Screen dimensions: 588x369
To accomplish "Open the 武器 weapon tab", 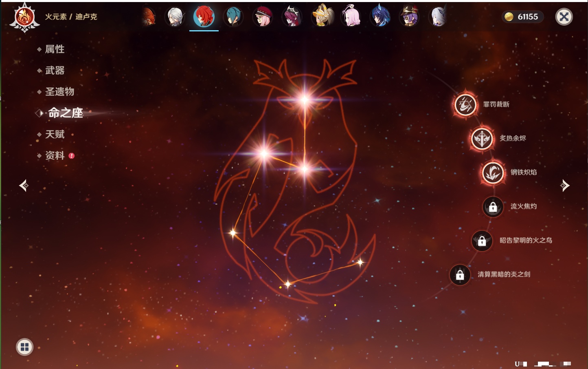I will tap(55, 71).
